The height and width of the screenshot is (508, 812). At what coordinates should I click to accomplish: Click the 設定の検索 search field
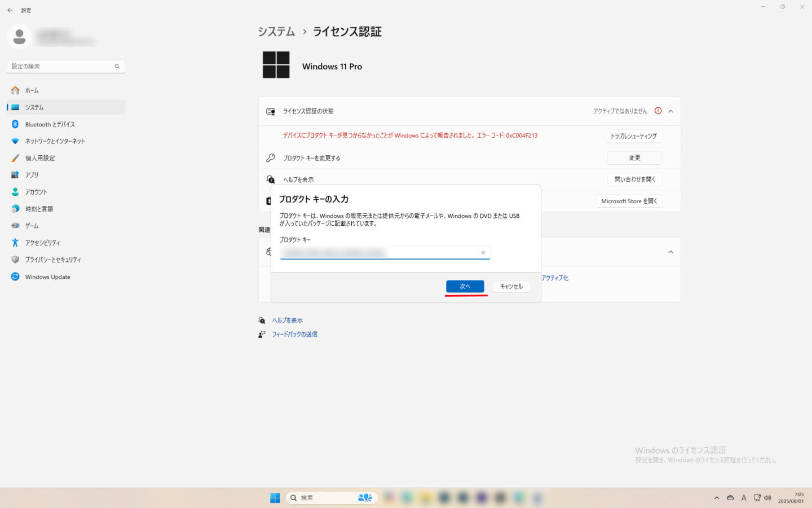click(66, 67)
